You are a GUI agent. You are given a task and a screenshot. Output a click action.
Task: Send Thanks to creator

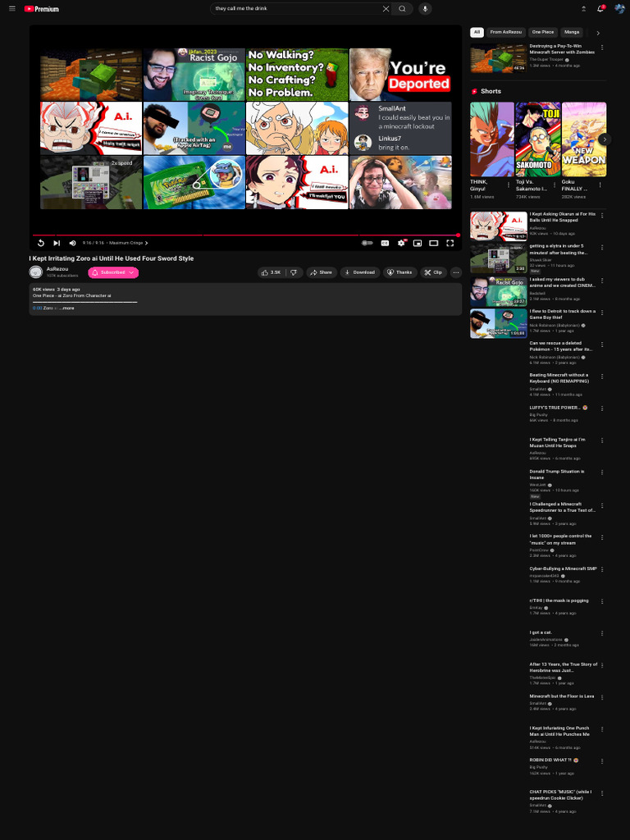(399, 272)
